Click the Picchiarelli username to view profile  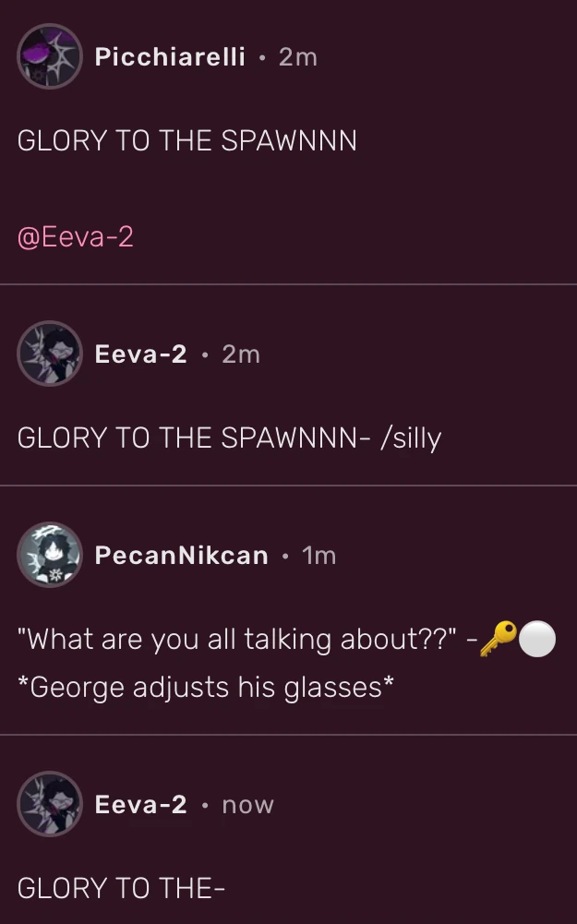(170, 56)
